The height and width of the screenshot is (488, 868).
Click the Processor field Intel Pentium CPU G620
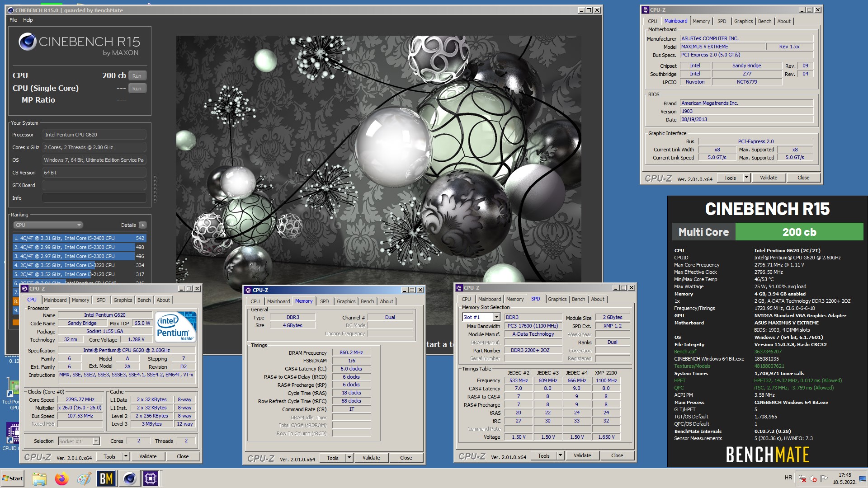pos(94,135)
